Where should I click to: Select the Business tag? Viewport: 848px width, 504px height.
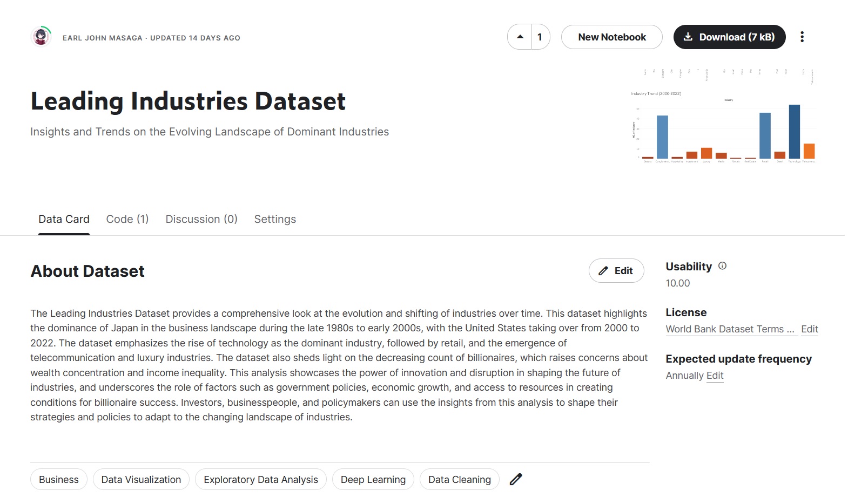58,480
